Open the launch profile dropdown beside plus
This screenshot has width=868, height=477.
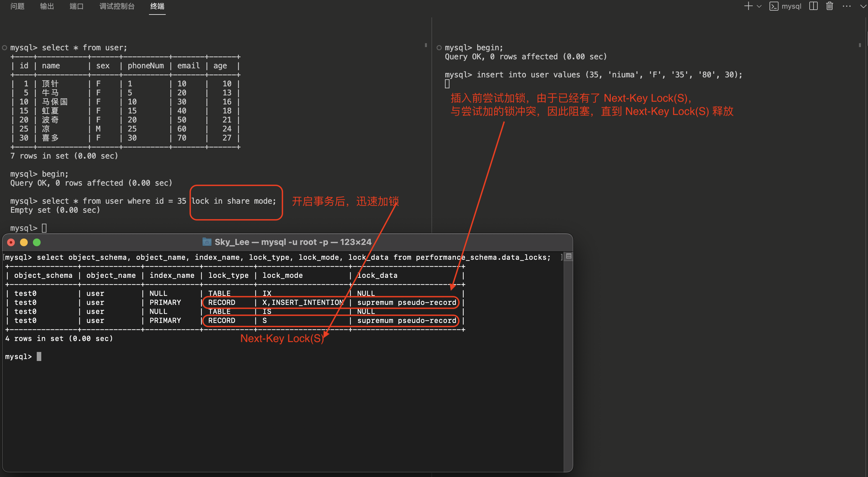coord(759,6)
